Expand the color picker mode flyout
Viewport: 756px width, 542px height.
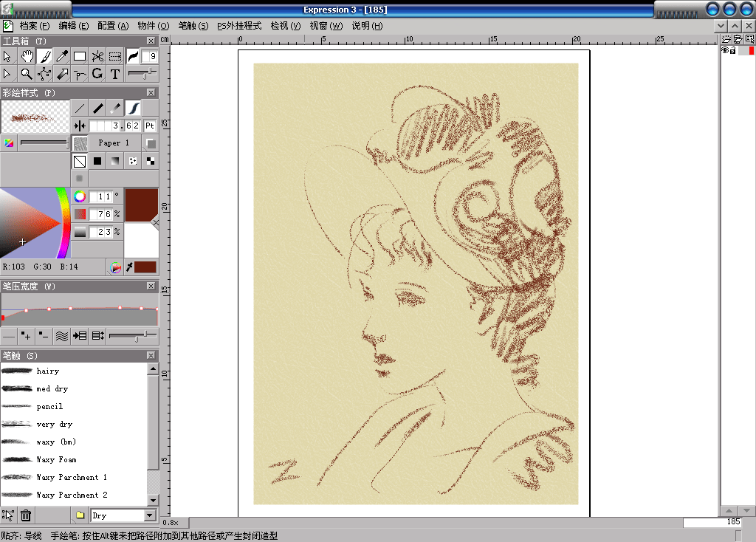(x=115, y=267)
